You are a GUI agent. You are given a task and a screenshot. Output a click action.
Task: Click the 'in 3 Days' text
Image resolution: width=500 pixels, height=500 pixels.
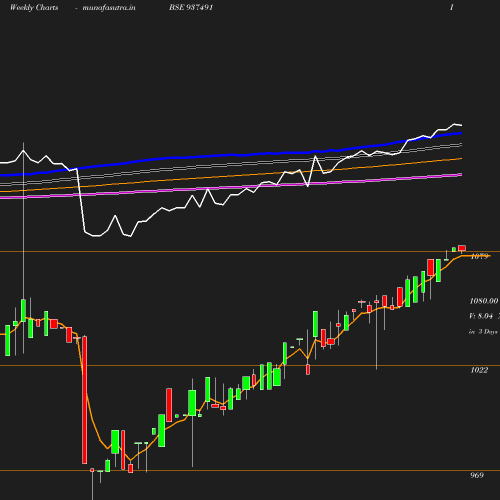click(x=483, y=332)
